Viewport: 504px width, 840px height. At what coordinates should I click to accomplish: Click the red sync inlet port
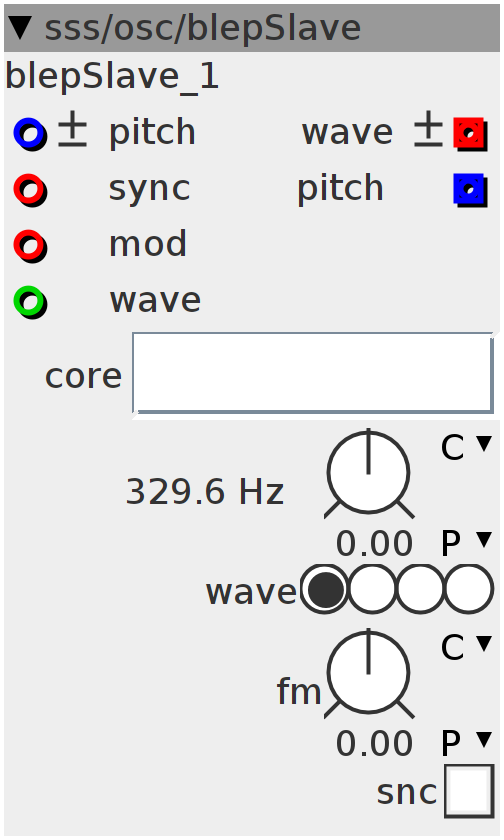(x=30, y=190)
